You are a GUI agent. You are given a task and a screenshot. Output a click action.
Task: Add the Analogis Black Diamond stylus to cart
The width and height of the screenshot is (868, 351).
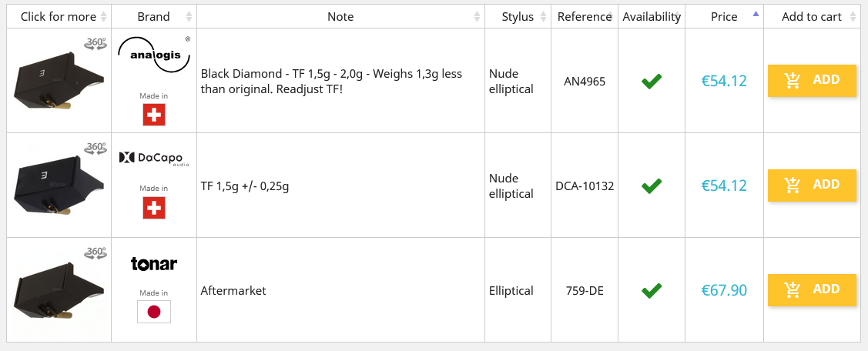tap(812, 80)
